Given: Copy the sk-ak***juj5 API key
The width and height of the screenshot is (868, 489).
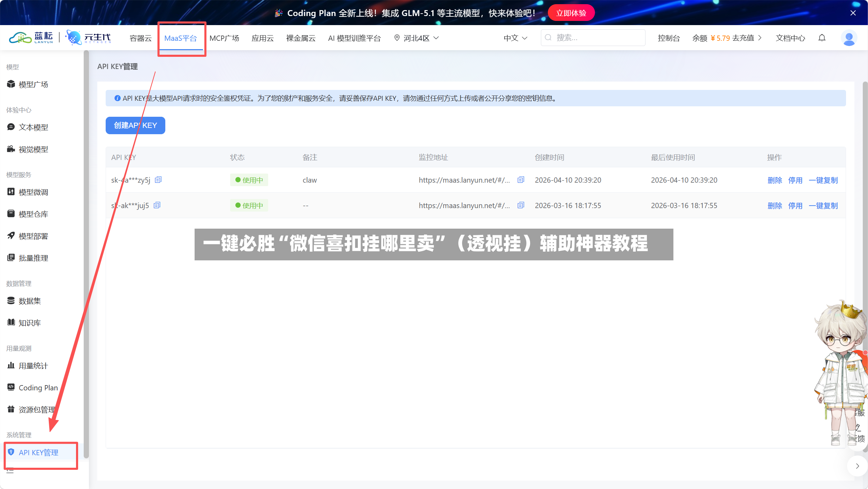Looking at the screenshot, I should click(x=157, y=205).
